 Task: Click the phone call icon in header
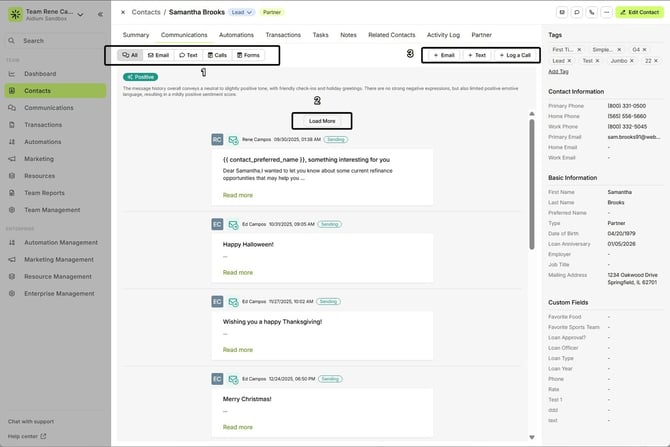pyautogui.click(x=593, y=12)
